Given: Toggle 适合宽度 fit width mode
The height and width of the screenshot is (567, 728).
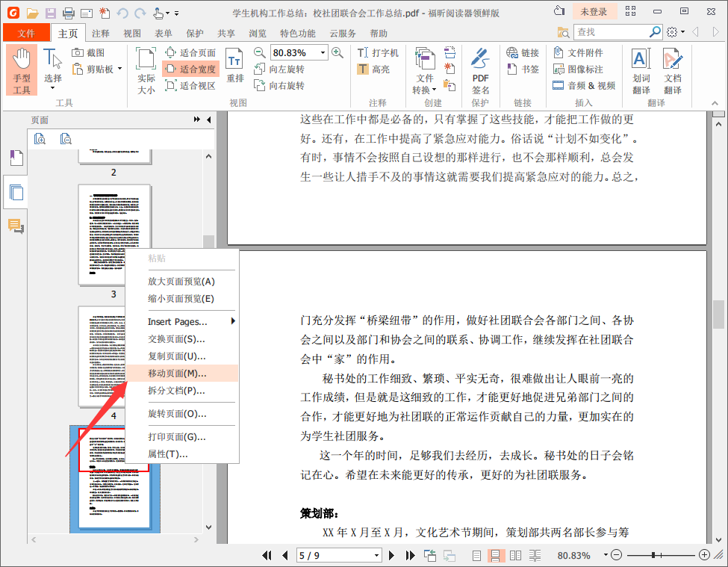Looking at the screenshot, I should pyautogui.click(x=191, y=69).
